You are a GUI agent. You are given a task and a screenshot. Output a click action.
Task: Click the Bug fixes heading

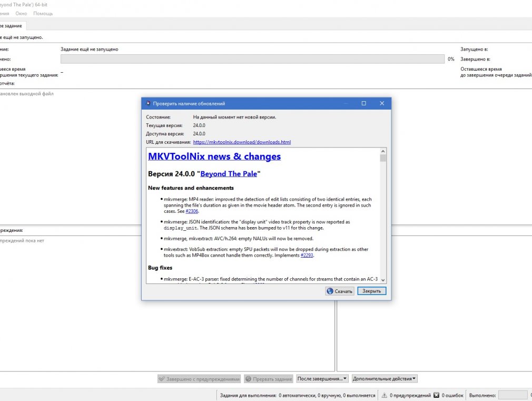click(160, 268)
